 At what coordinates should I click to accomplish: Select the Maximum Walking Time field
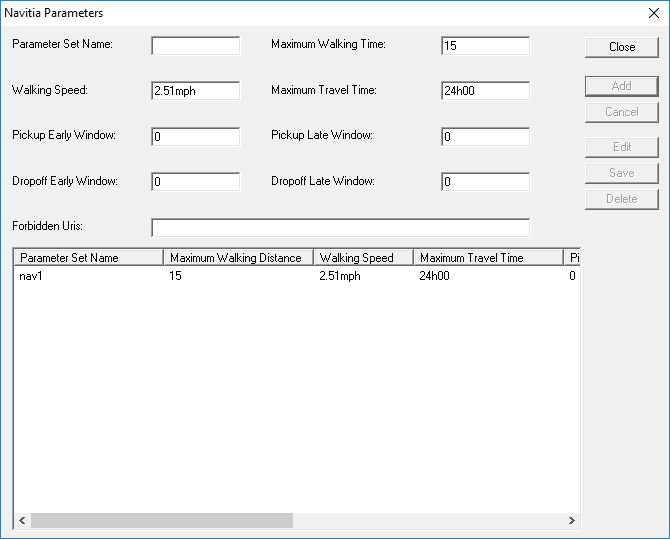point(485,46)
